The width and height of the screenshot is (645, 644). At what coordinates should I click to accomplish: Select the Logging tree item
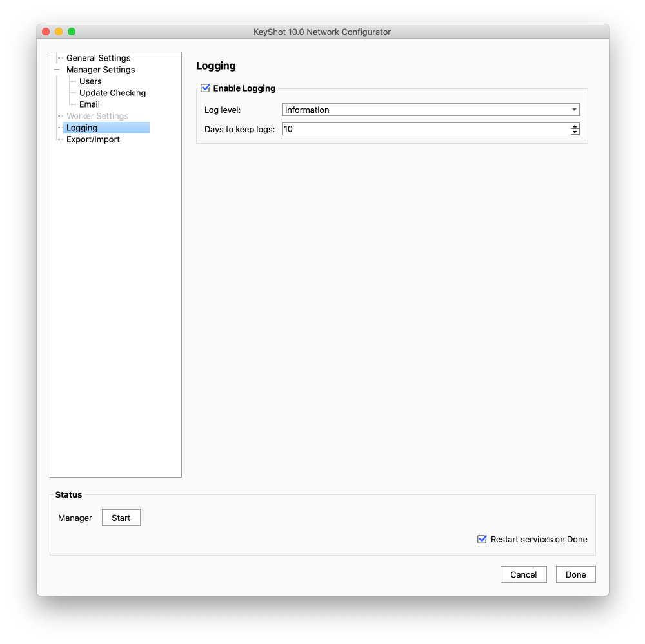click(82, 128)
